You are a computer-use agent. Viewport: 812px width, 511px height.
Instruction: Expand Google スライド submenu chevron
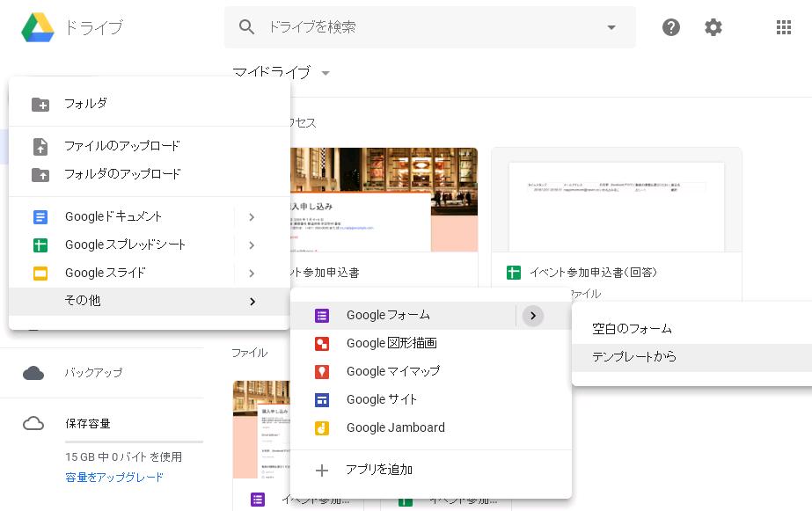(252, 273)
